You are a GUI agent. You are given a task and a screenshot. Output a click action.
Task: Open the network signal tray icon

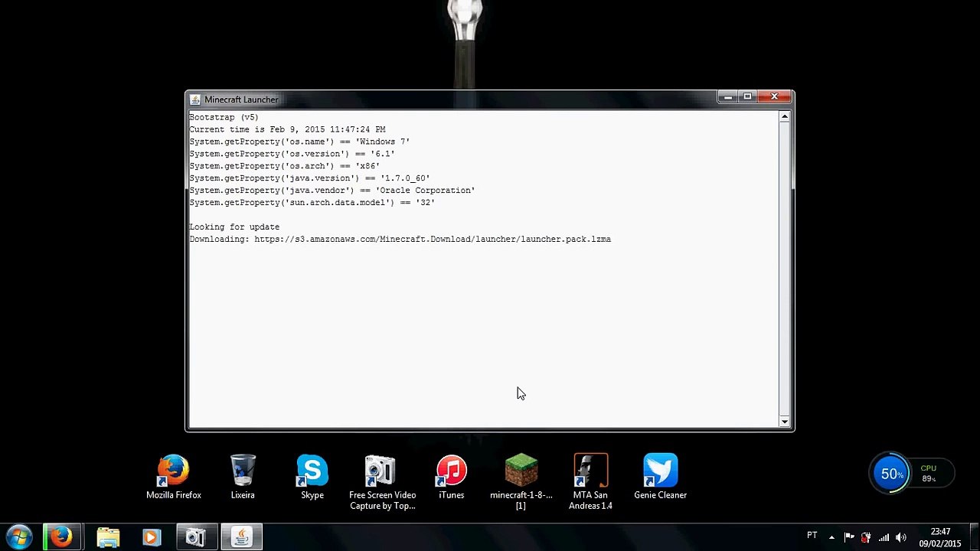click(884, 537)
